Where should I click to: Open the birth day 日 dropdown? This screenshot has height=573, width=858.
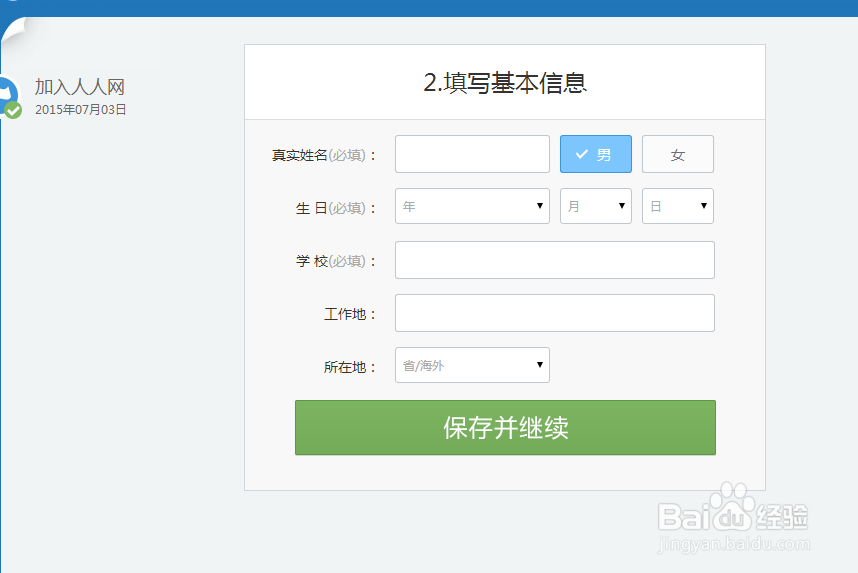pyautogui.click(x=677, y=206)
